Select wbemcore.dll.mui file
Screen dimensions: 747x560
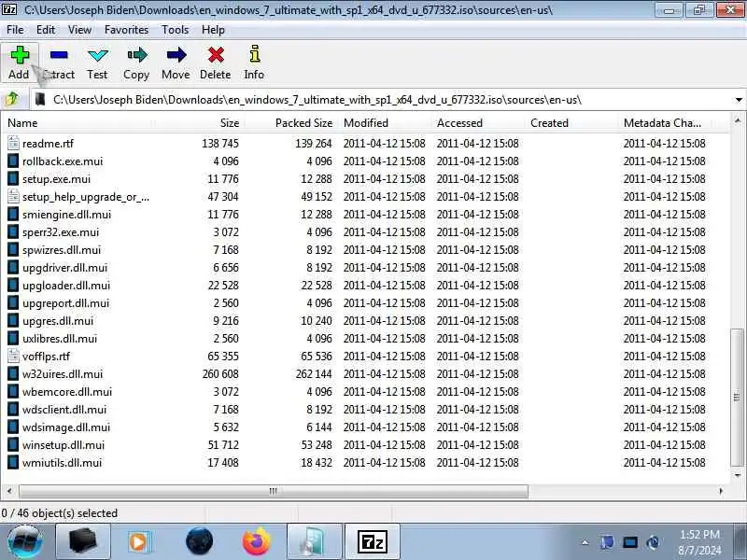(x=67, y=391)
